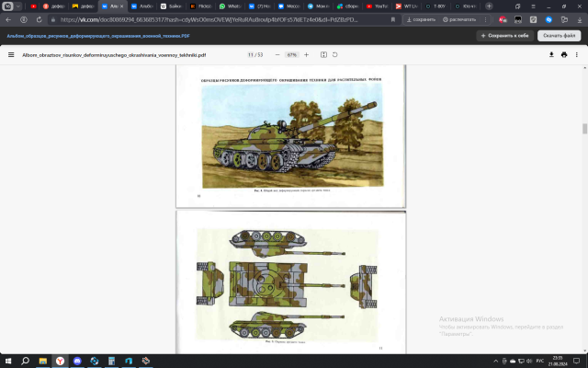Zoom out the PDF document
Viewport: 588px width, 368px height.
(278, 54)
